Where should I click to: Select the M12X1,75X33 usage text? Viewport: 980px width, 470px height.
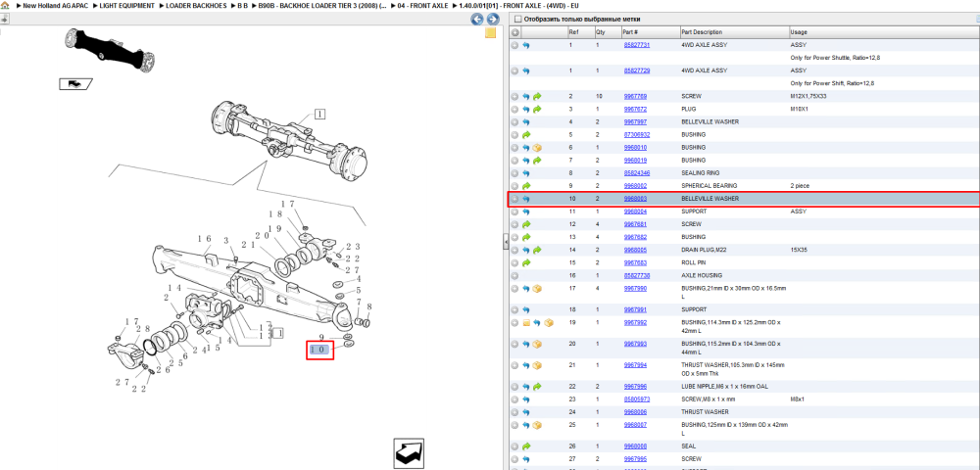[x=807, y=97]
